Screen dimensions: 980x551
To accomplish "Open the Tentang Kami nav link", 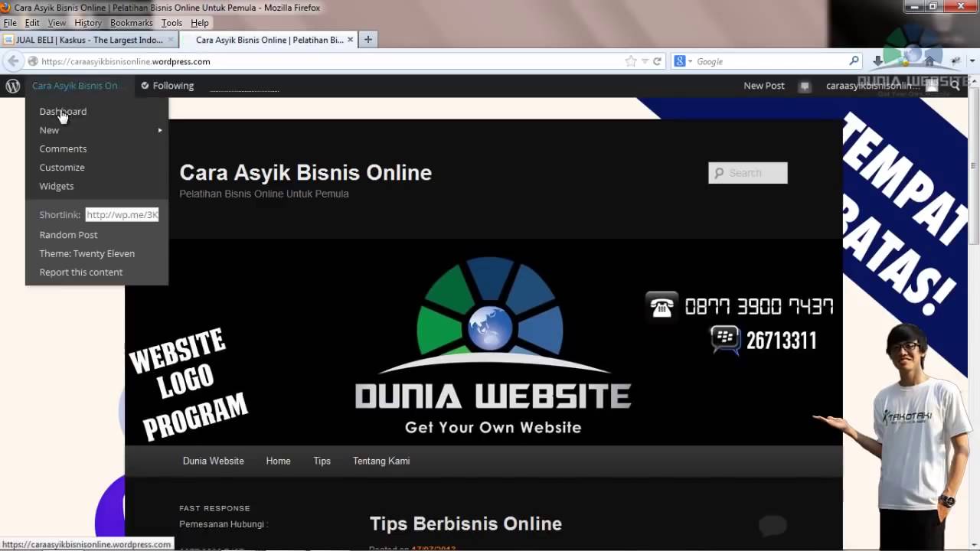I will 381,461.
